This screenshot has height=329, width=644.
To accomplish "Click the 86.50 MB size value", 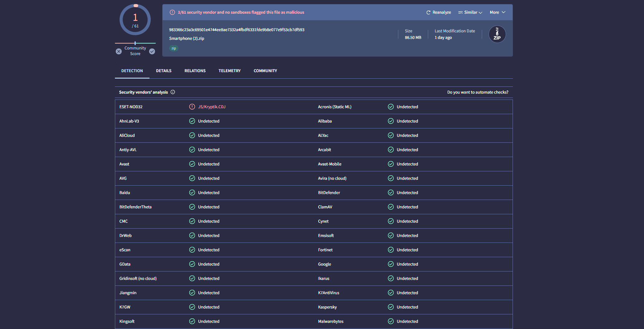I will [413, 38].
